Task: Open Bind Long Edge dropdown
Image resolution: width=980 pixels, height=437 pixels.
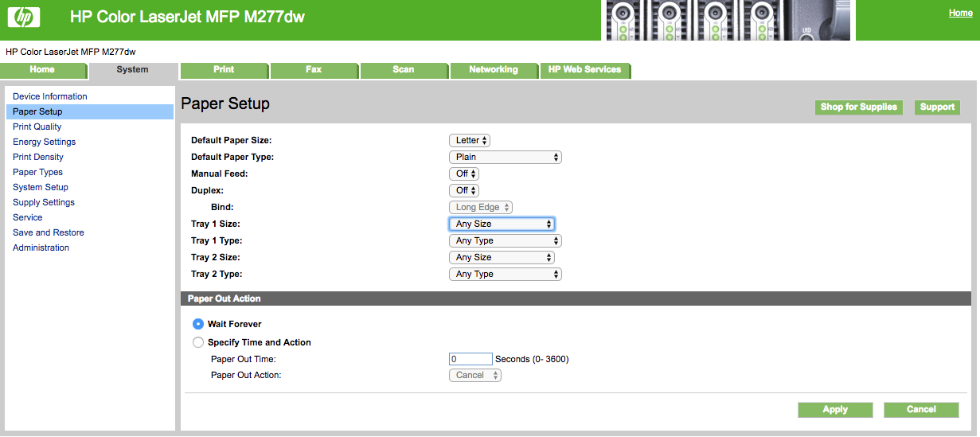Action: tap(481, 207)
